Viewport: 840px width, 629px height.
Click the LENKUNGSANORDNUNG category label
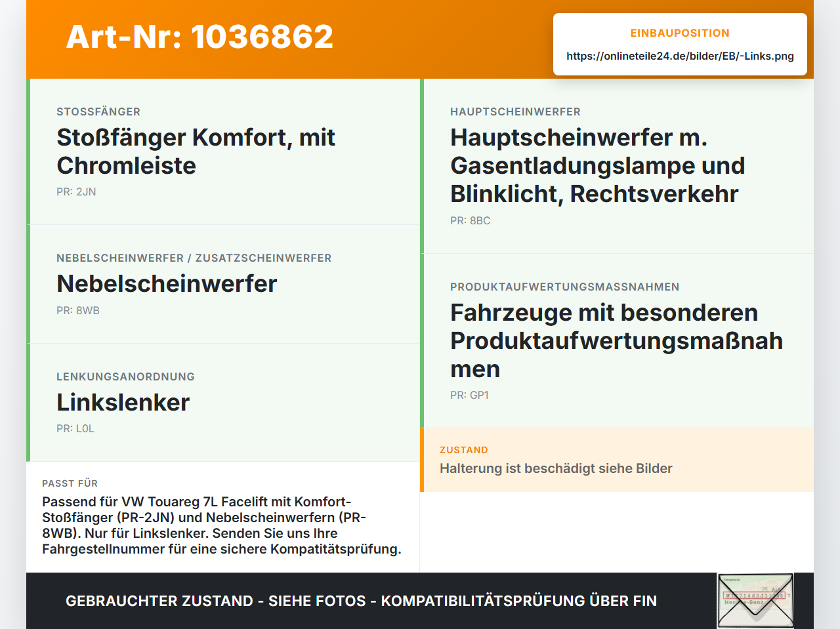[x=125, y=376]
